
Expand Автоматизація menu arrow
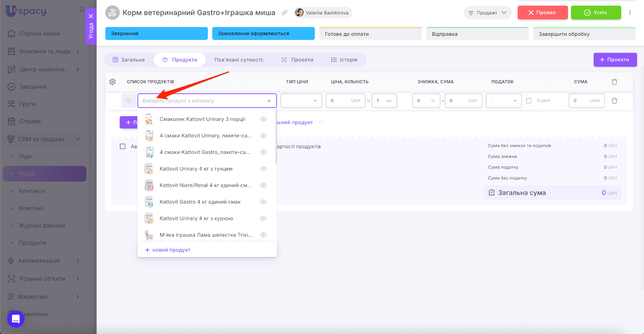78,261
